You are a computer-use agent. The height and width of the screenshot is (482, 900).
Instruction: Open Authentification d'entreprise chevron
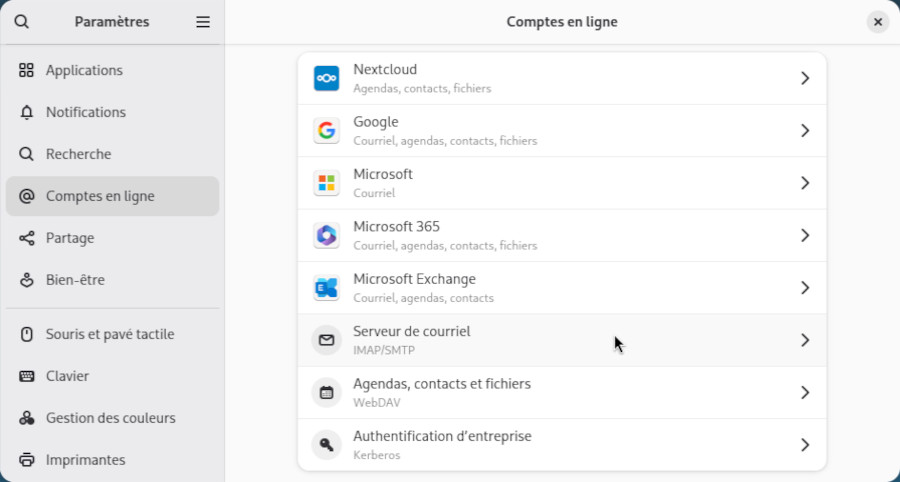click(x=805, y=445)
